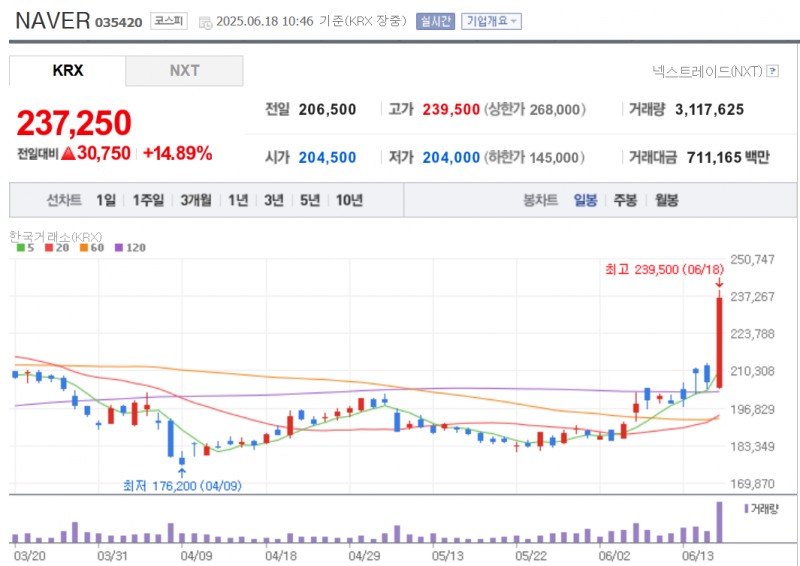This screenshot has width=800, height=566.
Task: Click the 05/22 date axis label
Action: pyautogui.click(x=531, y=556)
